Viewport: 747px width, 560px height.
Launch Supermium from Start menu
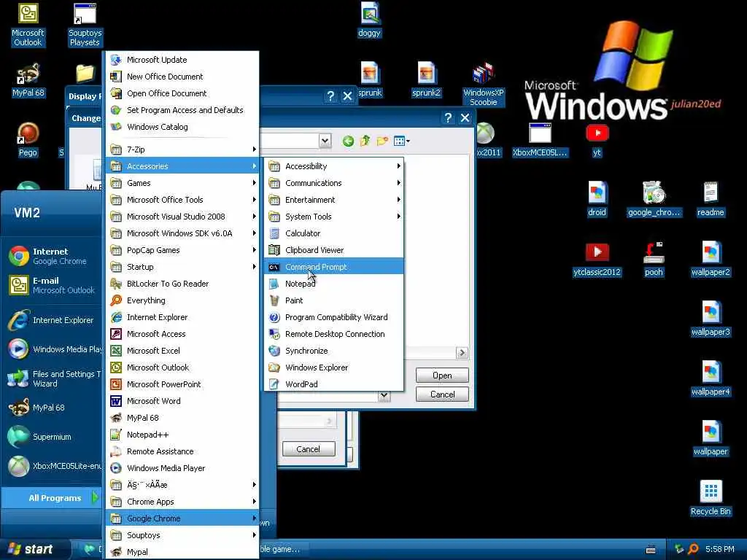click(52, 437)
